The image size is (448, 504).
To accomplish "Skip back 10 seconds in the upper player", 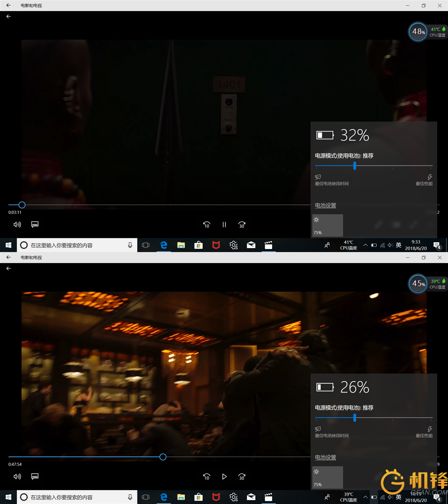I will [x=206, y=225].
